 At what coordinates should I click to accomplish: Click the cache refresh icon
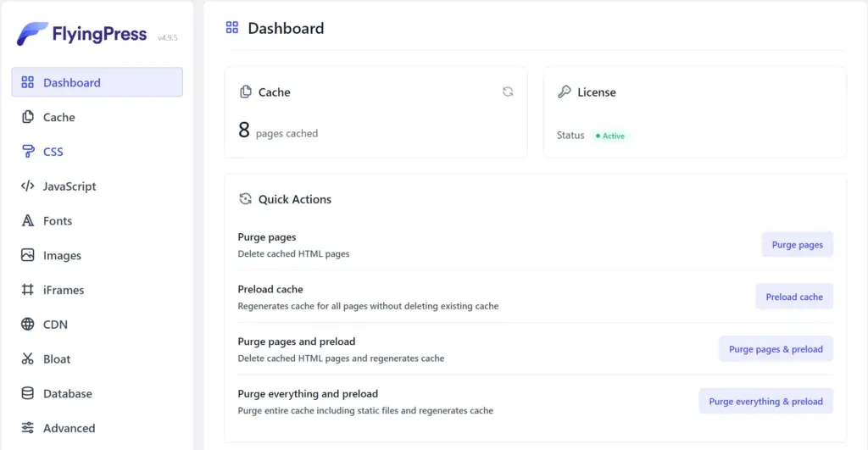pos(508,92)
